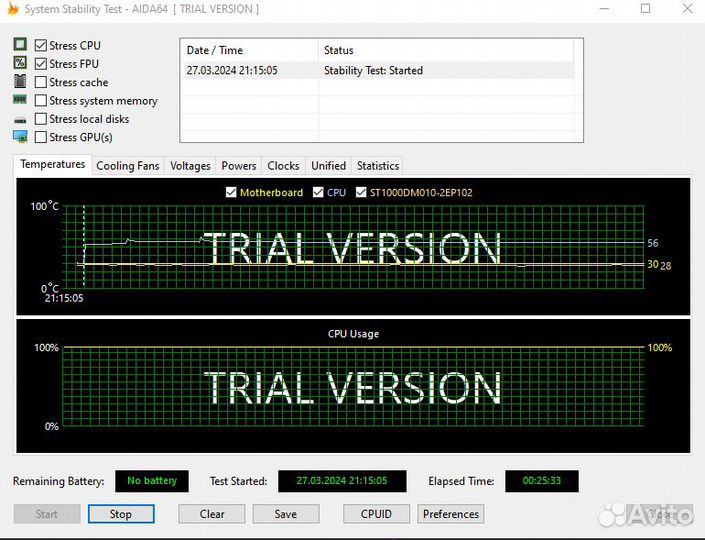Click the Save button

pyautogui.click(x=285, y=514)
